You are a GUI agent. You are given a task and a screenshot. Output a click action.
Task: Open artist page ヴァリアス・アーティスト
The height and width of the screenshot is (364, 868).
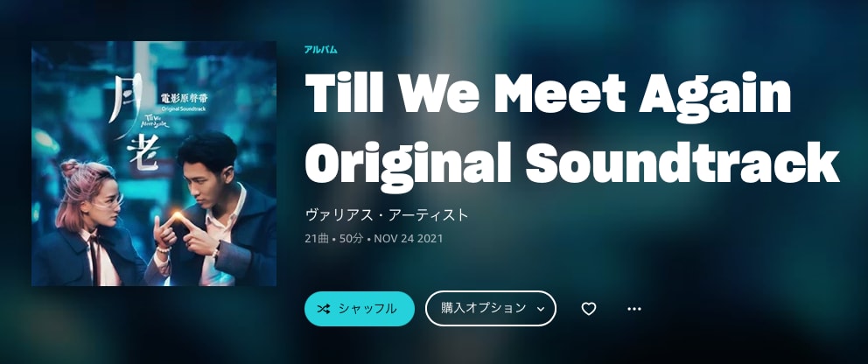(387, 214)
